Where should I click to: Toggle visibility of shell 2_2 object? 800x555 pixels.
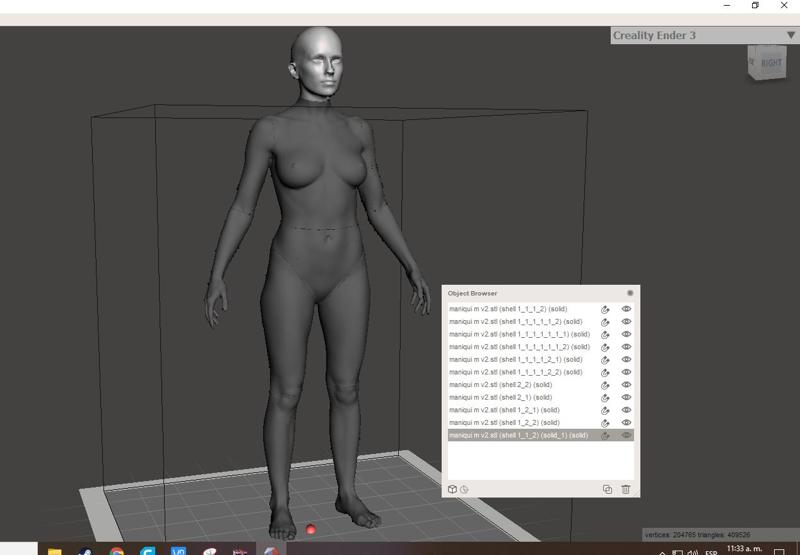pyautogui.click(x=626, y=385)
